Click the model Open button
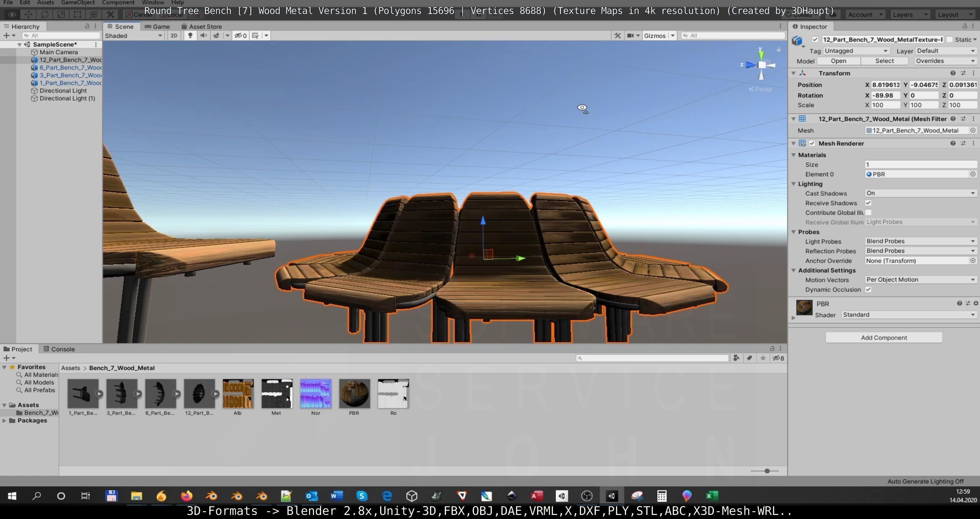The image size is (980, 519). pyautogui.click(x=838, y=61)
